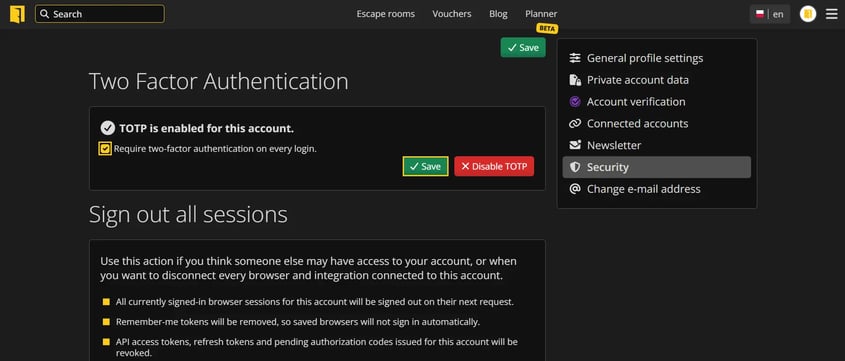Click the yellow door logo icon
Image resolution: width=845 pixels, height=361 pixels.
[x=17, y=14]
